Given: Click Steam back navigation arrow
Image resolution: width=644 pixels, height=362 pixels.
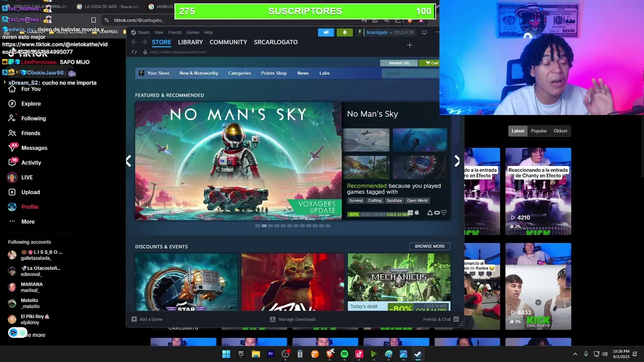Looking at the screenshot, I should [134, 42].
